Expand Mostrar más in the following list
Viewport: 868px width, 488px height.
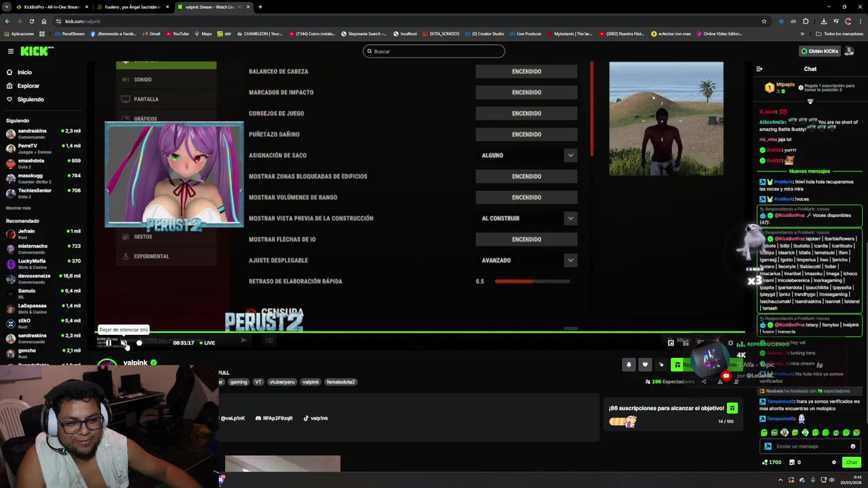tap(18, 208)
